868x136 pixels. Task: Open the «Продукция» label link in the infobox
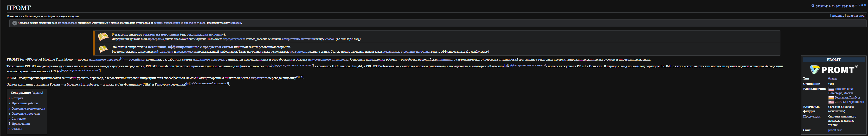pos(811,117)
